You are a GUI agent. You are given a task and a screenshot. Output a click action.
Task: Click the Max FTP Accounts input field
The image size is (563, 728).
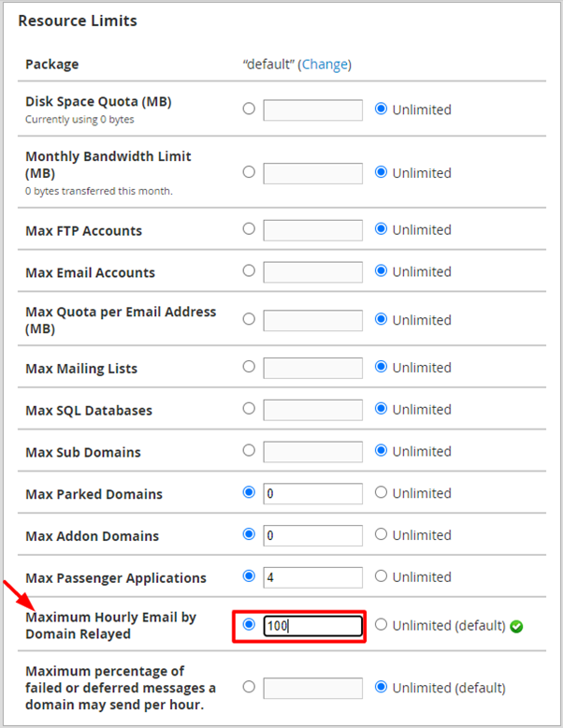(x=312, y=230)
